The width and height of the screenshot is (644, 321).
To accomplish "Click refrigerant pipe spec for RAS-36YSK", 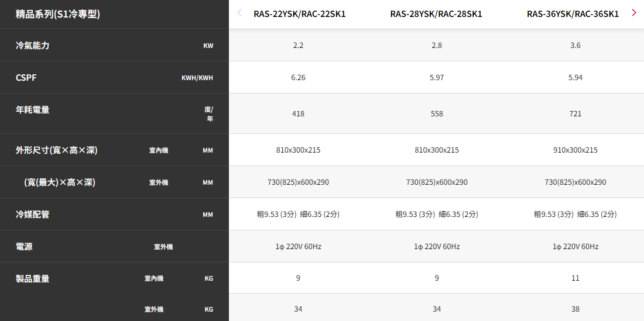I will 576,214.
